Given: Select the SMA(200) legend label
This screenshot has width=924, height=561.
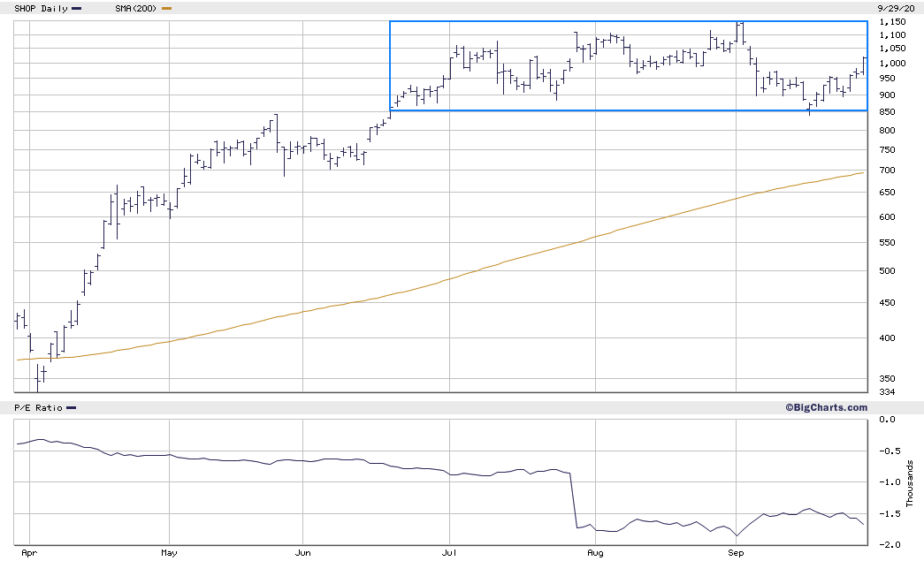Looking at the screenshot, I should tap(137, 8).
